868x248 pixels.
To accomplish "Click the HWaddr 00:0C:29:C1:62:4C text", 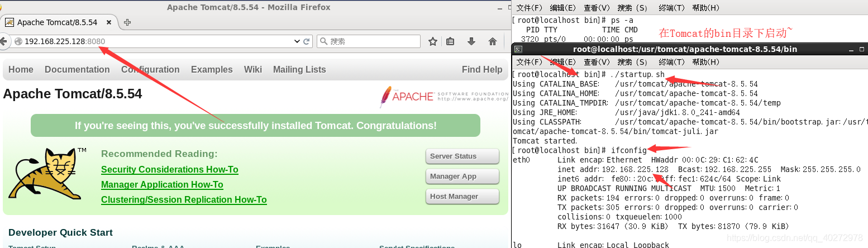I will (705, 160).
